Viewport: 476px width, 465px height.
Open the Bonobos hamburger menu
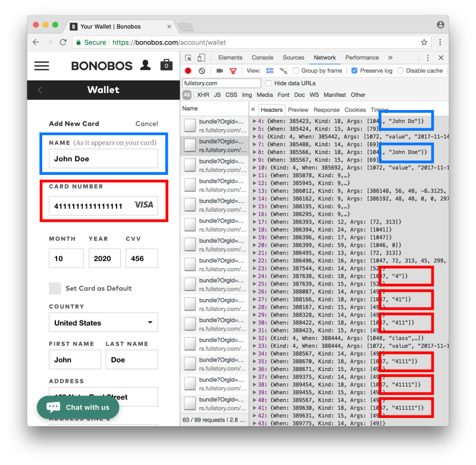(x=42, y=65)
